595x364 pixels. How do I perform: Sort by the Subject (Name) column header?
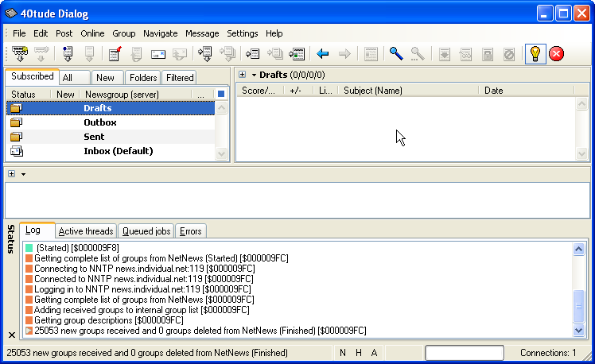click(x=408, y=91)
